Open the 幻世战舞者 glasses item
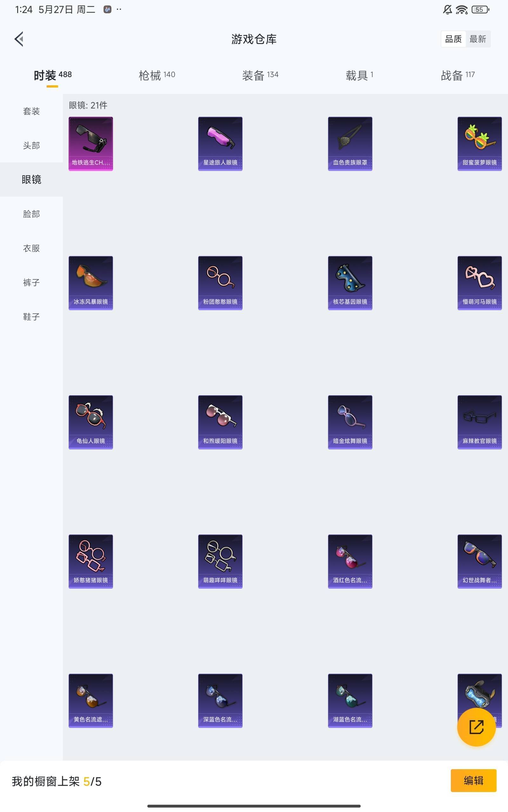This screenshot has height=812, width=508. click(479, 561)
